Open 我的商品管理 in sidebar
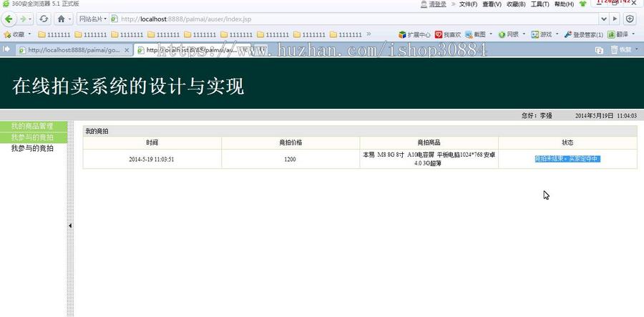This screenshot has width=644, height=317. click(x=32, y=126)
